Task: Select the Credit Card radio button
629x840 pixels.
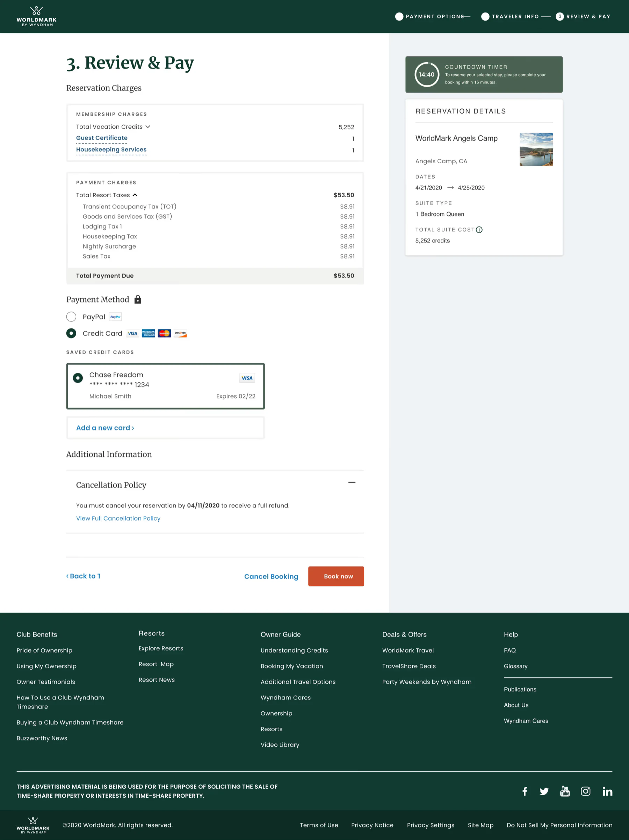Action: (71, 333)
